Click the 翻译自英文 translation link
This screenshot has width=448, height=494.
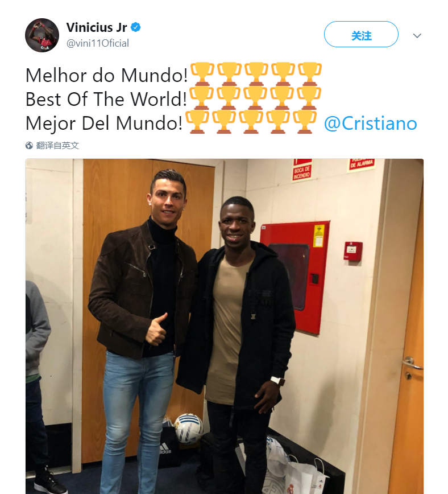(x=57, y=145)
